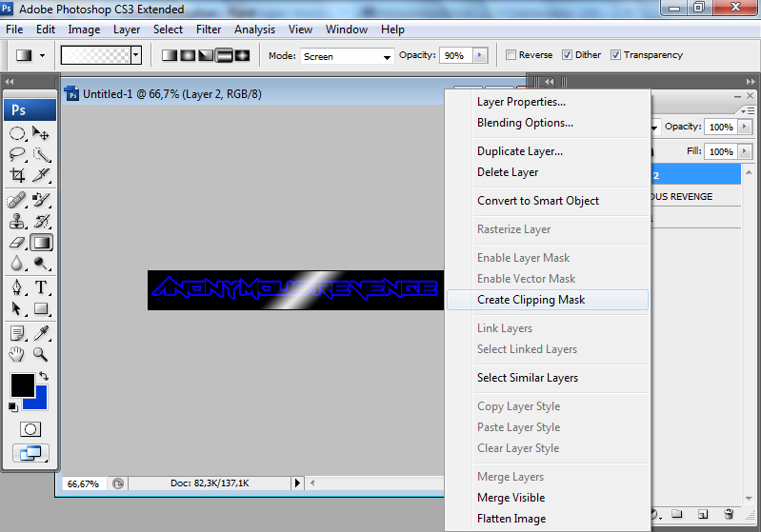Choose Create Clipping Mask from context menu
Image resolution: width=761 pixels, height=532 pixels.
click(547, 300)
